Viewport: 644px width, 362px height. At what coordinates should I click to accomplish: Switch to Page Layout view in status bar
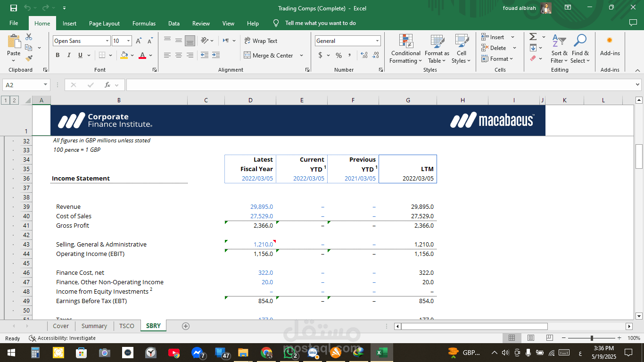530,338
